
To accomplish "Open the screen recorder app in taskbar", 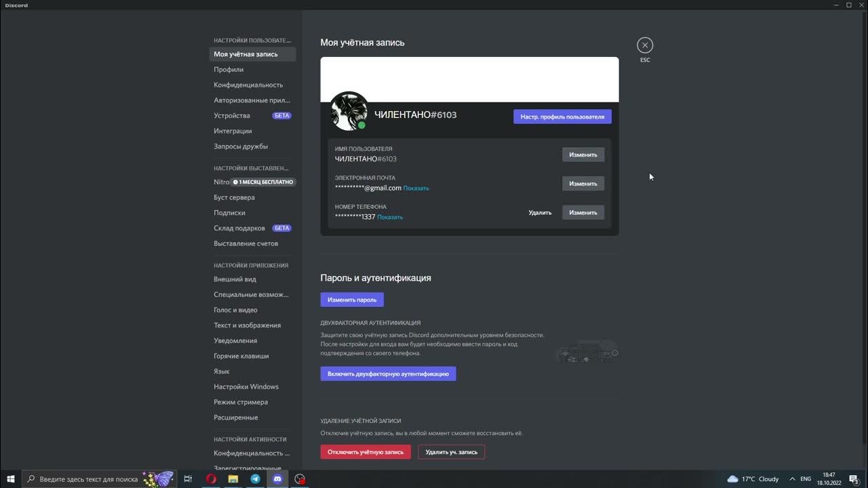I will coord(300,479).
